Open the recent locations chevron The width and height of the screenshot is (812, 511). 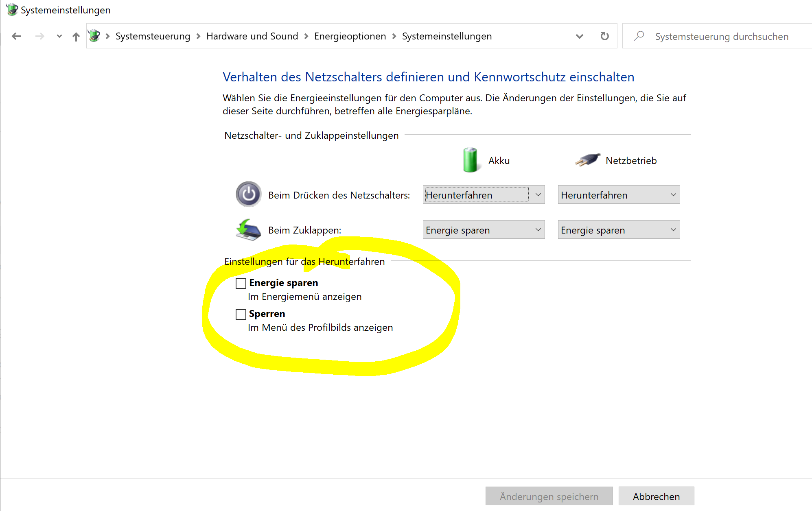59,36
